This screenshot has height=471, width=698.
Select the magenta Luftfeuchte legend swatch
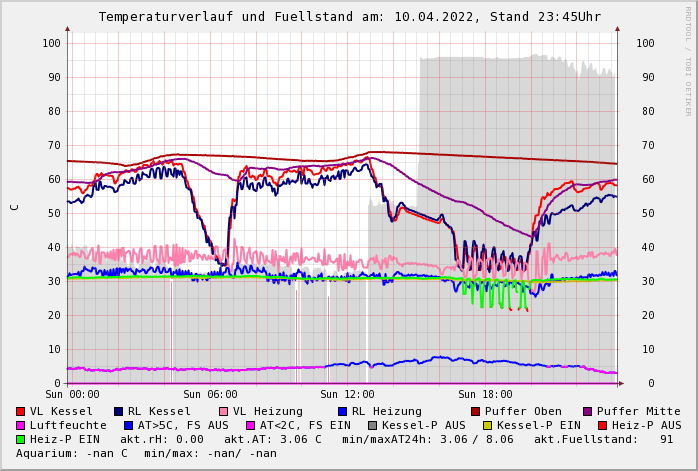click(x=21, y=425)
